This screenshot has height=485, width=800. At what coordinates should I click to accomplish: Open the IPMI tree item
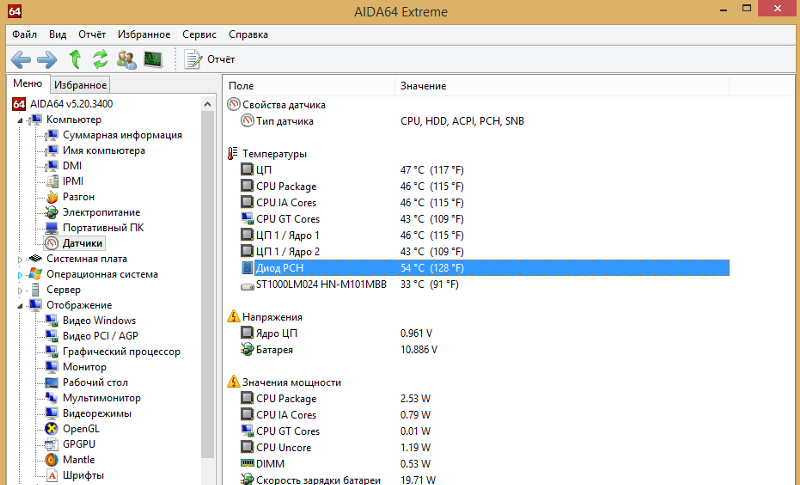tap(73, 181)
